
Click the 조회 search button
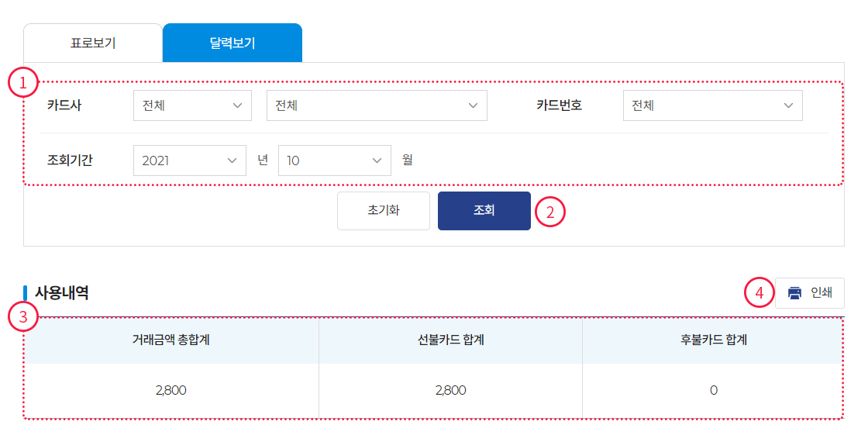click(x=484, y=211)
